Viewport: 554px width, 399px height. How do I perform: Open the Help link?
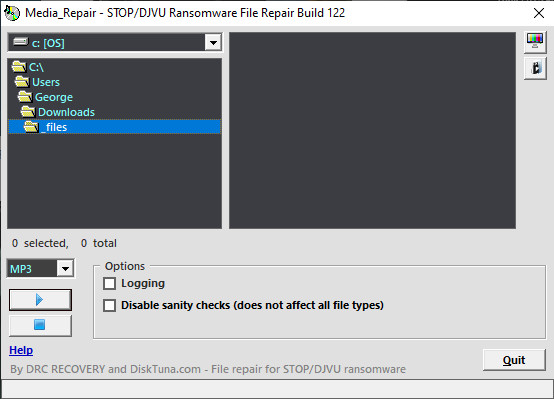pos(21,350)
